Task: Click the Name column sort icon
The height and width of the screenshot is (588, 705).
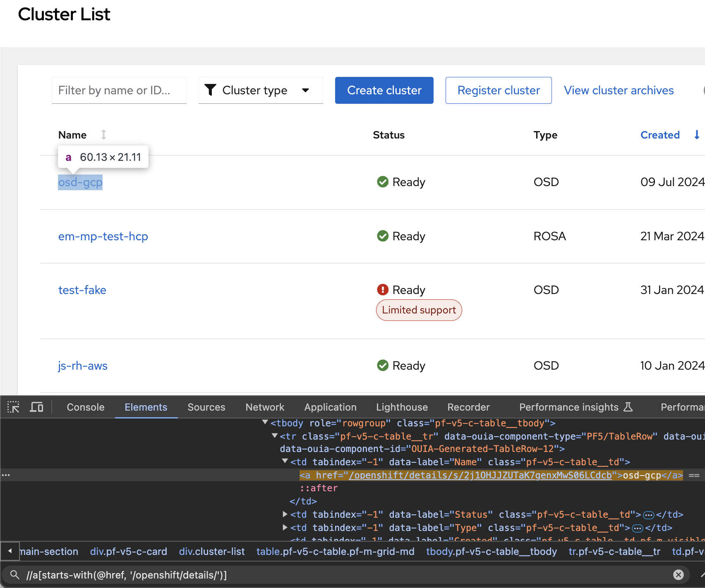Action: point(103,135)
